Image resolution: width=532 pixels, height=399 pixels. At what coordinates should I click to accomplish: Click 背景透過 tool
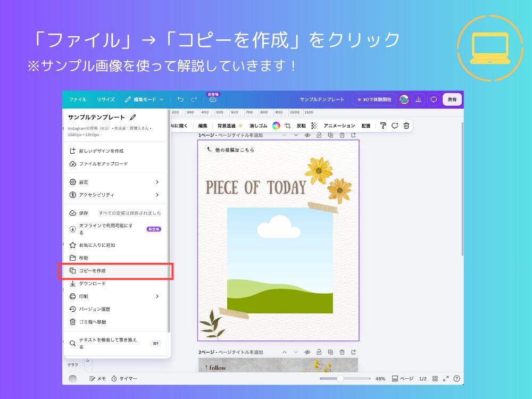pos(230,126)
